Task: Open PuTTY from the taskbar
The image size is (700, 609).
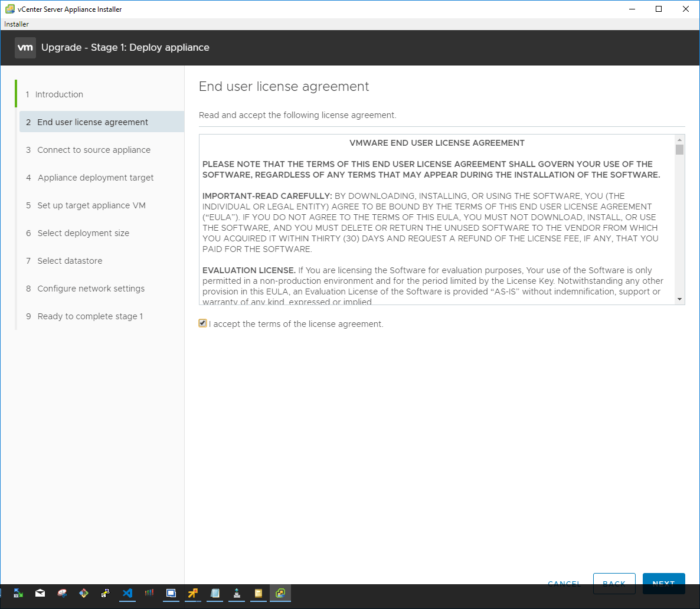Action: [106, 593]
